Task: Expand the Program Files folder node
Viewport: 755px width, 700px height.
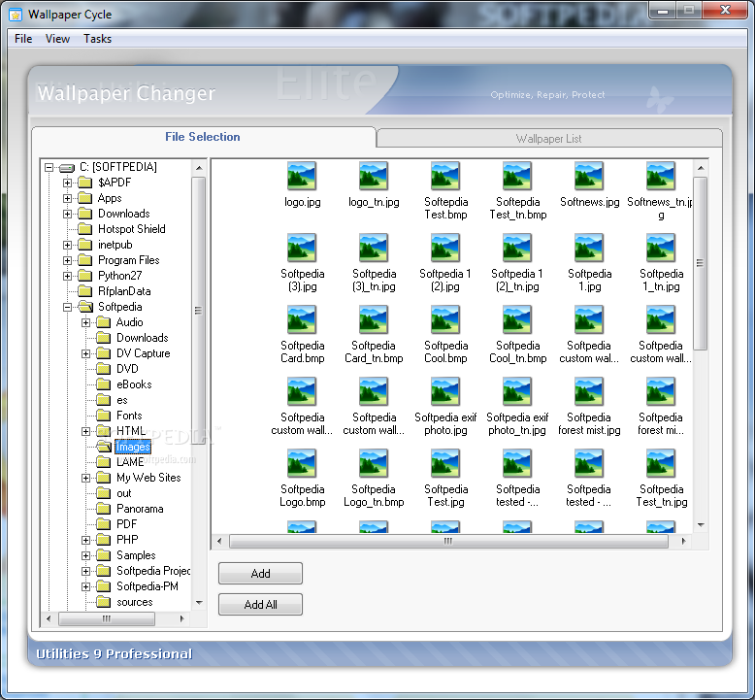Action: 67,260
